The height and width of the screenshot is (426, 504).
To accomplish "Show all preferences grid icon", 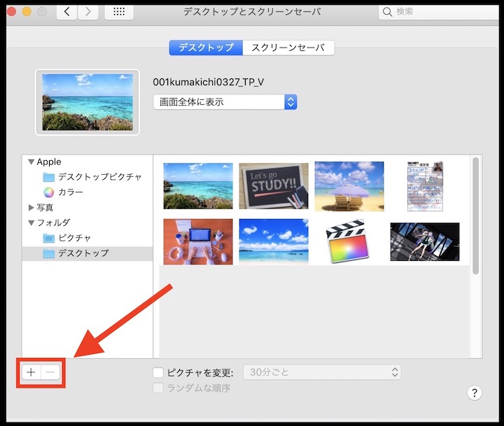I will [119, 12].
